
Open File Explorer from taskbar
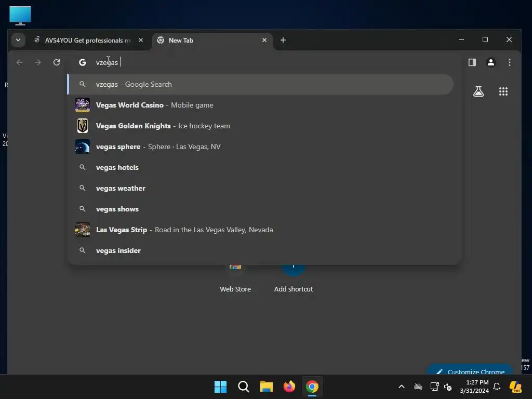point(267,387)
